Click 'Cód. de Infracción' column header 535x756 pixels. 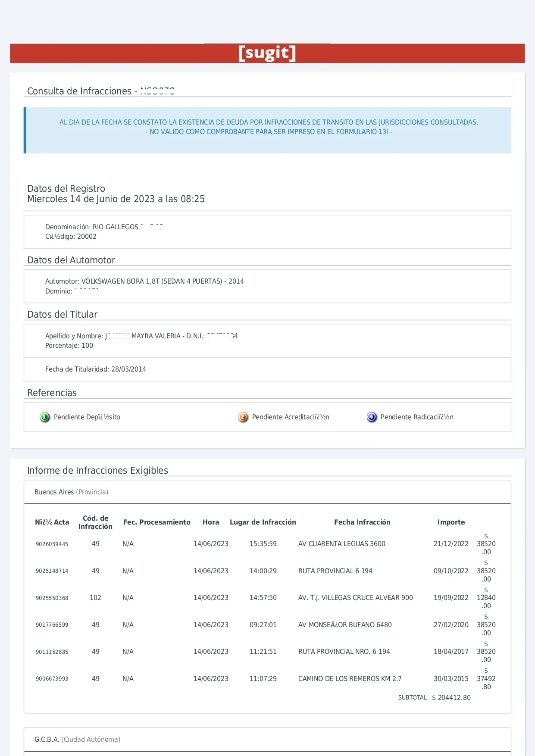click(x=95, y=522)
